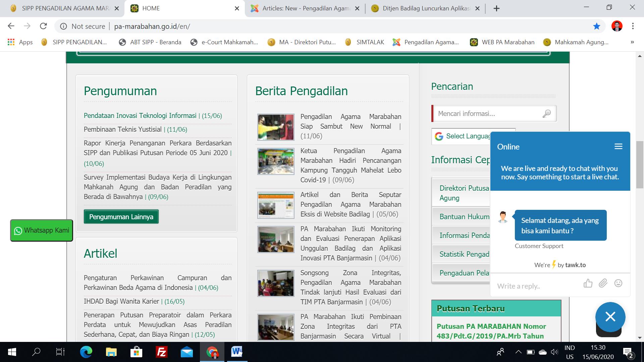
Task: Open the emoji picker in chat reply
Action: [618, 284]
